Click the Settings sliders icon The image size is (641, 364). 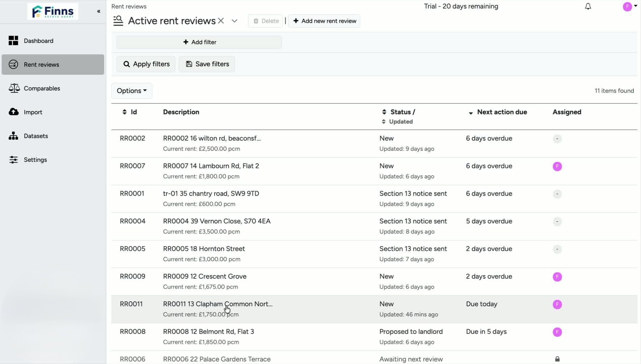click(13, 160)
